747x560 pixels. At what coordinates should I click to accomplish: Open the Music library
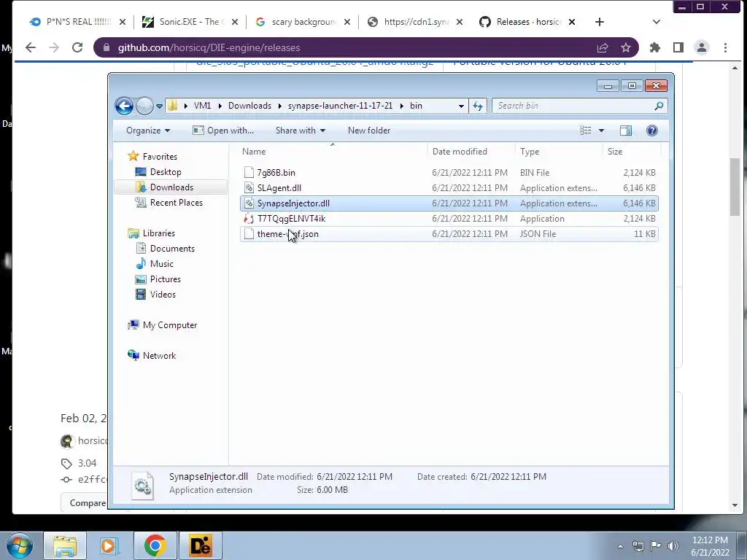click(161, 264)
